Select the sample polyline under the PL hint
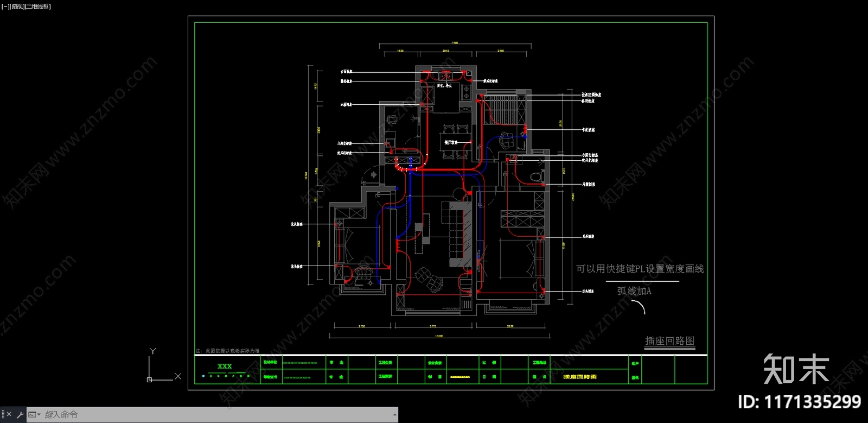This screenshot has width=868, height=423. click(x=642, y=281)
